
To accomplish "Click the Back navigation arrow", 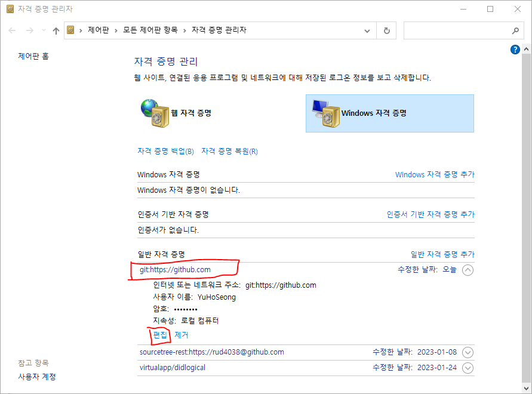I will pos(12,30).
